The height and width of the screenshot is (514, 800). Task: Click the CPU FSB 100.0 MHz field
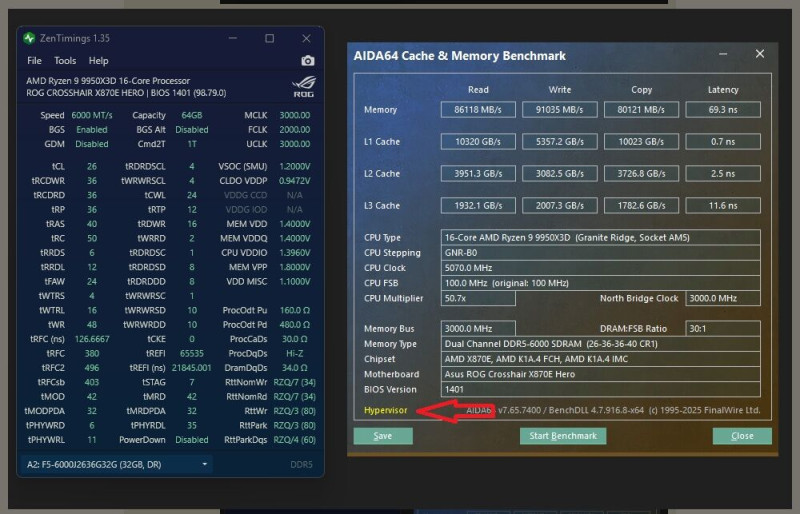(601, 283)
